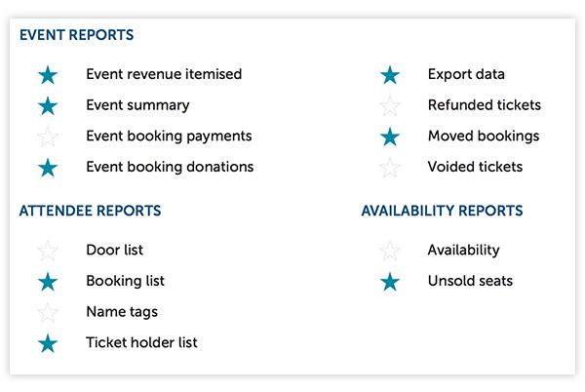585x392 pixels.
Task: Open the Unsold seats report
Action: point(470,281)
